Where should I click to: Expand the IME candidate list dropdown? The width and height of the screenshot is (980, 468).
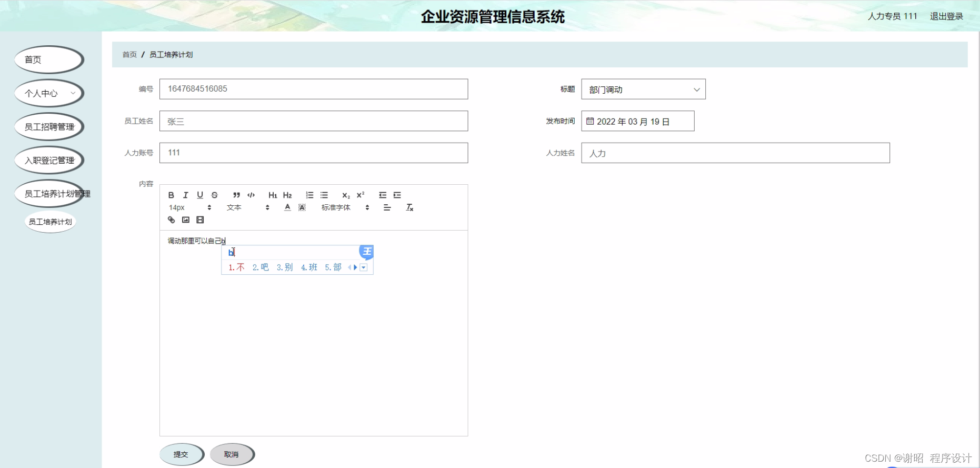tap(363, 267)
